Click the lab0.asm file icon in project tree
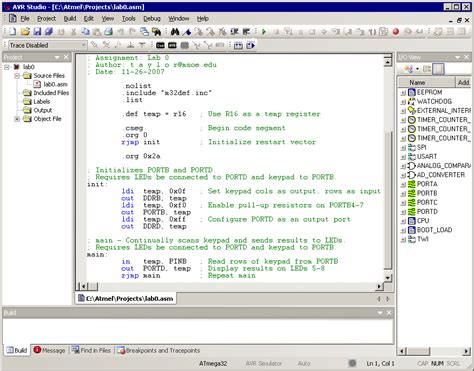The height and width of the screenshot is (371, 474). tap(37, 84)
